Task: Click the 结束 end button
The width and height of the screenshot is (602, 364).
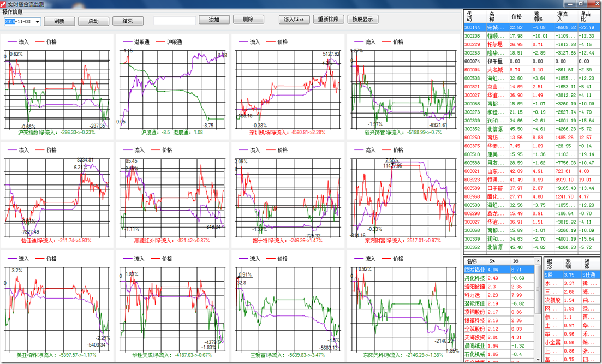Action: click(128, 21)
